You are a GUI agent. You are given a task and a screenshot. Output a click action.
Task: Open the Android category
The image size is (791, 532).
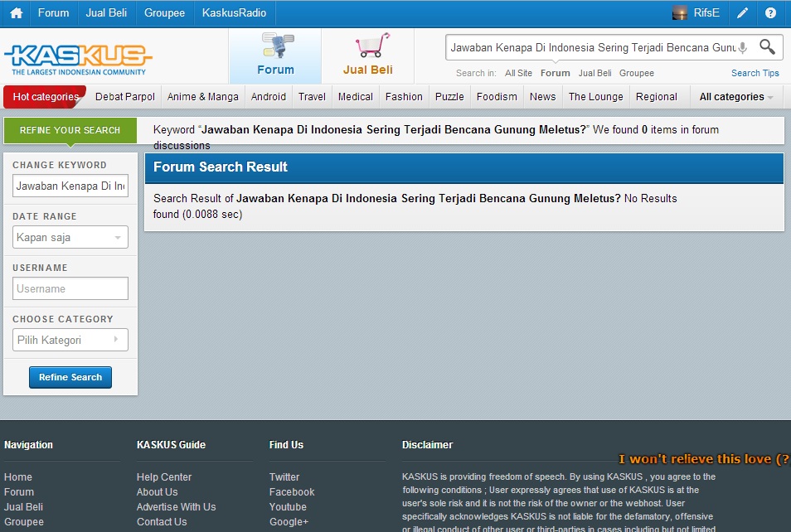269,97
